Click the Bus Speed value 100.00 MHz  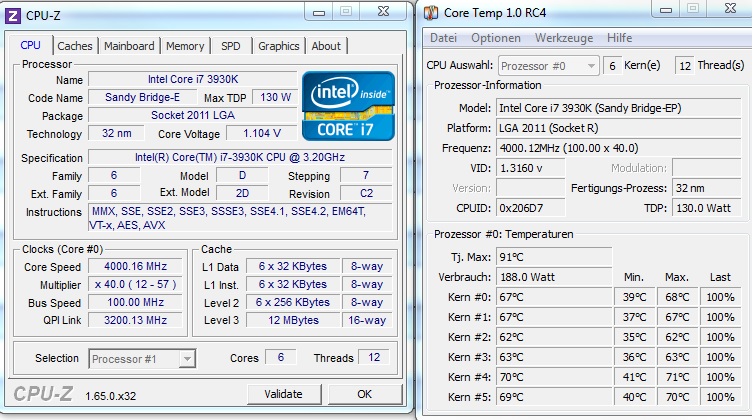tap(135, 302)
